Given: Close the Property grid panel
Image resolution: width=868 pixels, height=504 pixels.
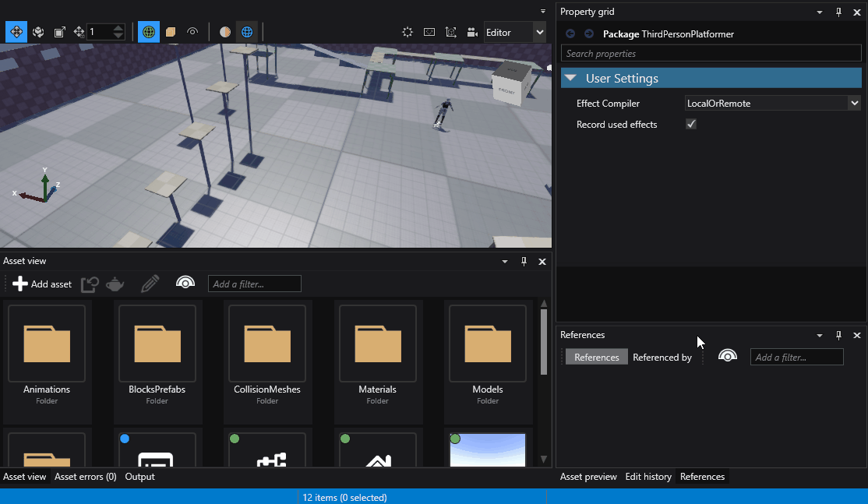Looking at the screenshot, I should 857,12.
